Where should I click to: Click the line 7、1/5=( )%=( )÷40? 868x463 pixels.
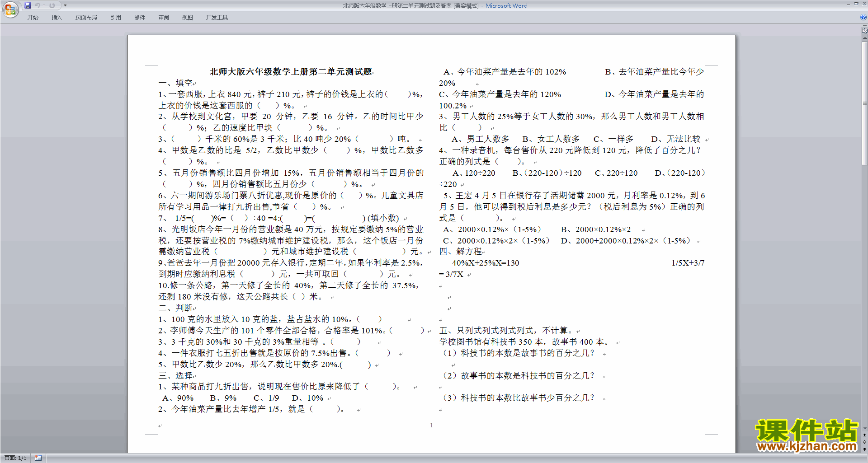click(x=278, y=218)
